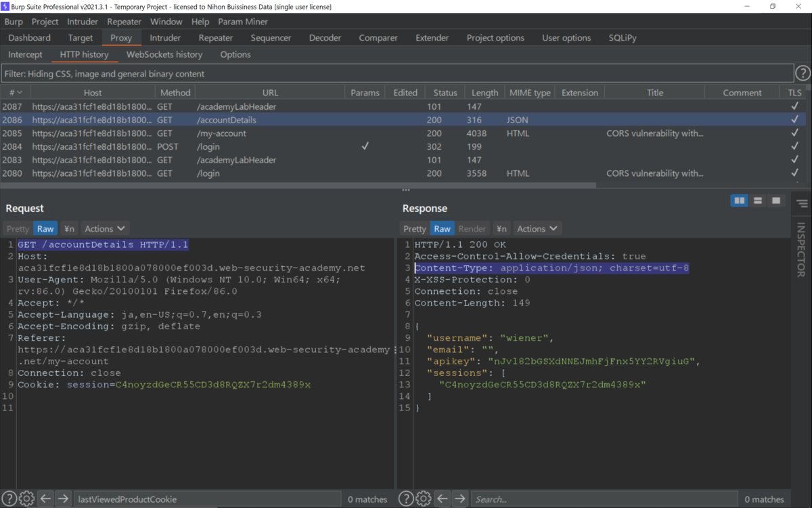Image resolution: width=812 pixels, height=508 pixels.
Task: Open the SQLiPy tab
Action: [623, 38]
